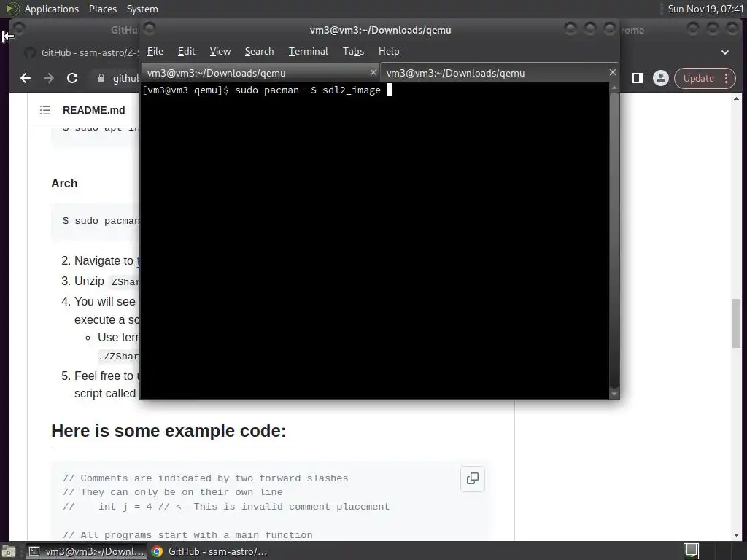This screenshot has height=560, width=747.
Task: Copy the example code block
Action: (x=473, y=478)
